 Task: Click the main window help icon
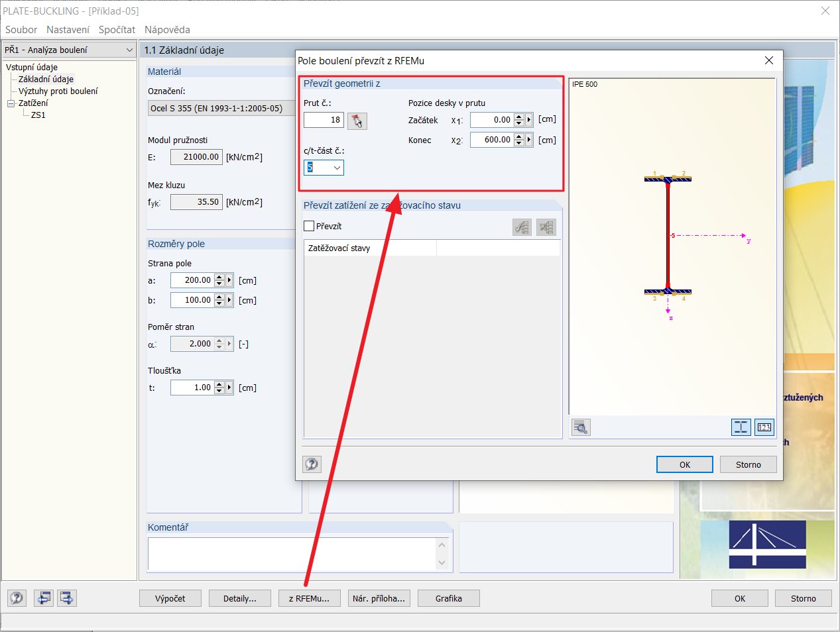(x=17, y=598)
